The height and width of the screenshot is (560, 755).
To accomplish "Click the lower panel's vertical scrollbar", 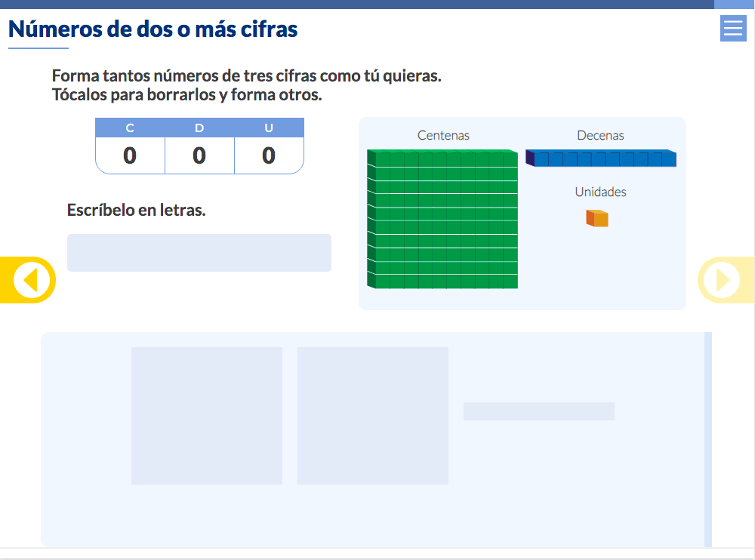I will pyautogui.click(x=708, y=439).
